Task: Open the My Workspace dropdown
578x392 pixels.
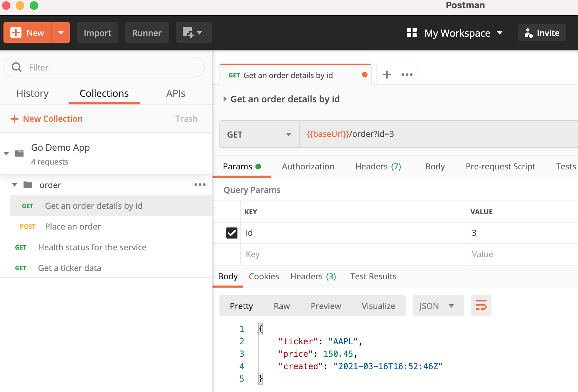Action: click(463, 33)
